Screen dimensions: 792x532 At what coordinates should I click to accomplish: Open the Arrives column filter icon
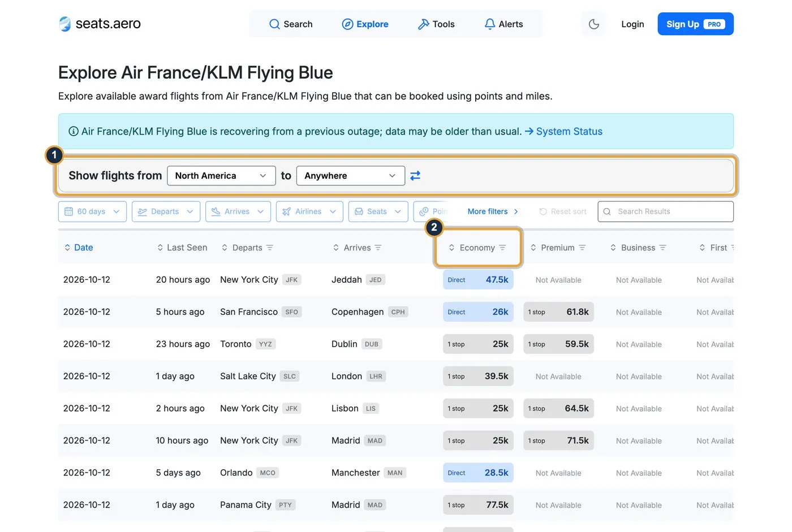[x=378, y=248]
